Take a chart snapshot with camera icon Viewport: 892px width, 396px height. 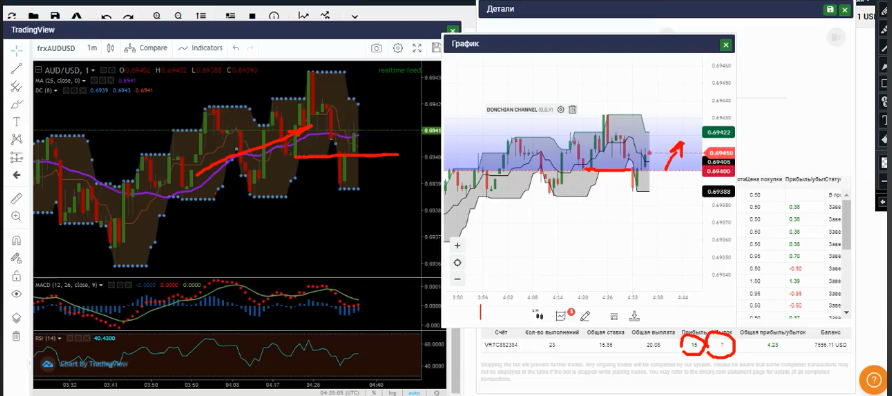(376, 48)
